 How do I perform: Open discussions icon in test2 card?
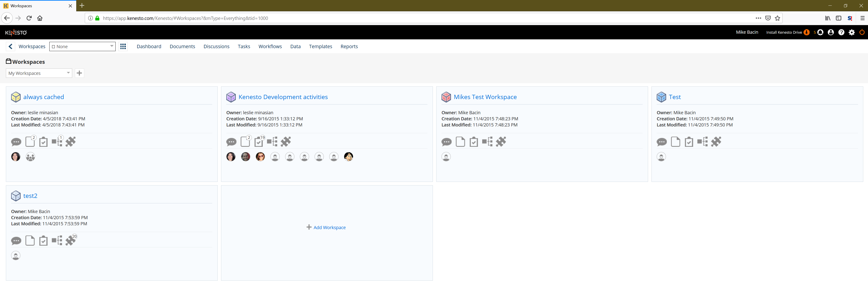pos(16,241)
